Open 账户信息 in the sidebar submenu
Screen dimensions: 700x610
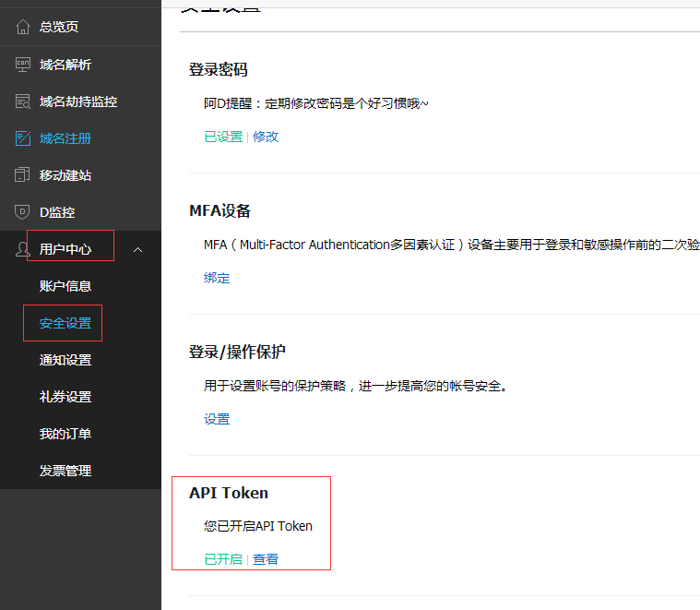(x=65, y=286)
